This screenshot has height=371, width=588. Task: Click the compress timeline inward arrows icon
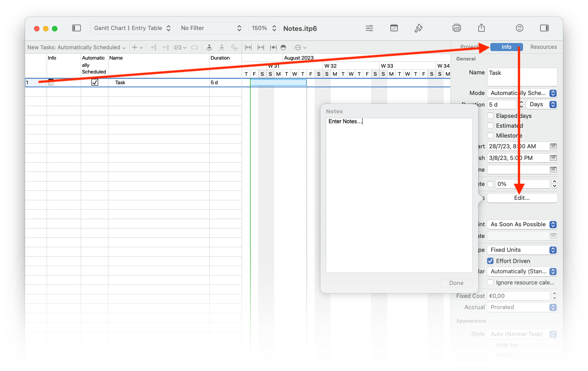click(261, 47)
